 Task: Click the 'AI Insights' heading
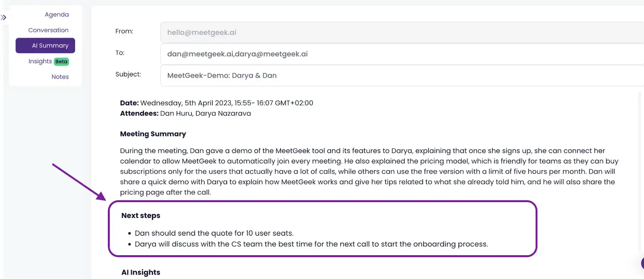coord(141,273)
